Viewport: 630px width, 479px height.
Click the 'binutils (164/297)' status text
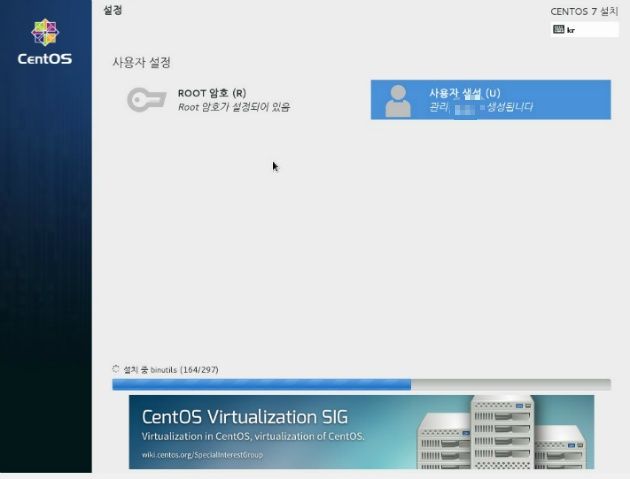pos(184,370)
